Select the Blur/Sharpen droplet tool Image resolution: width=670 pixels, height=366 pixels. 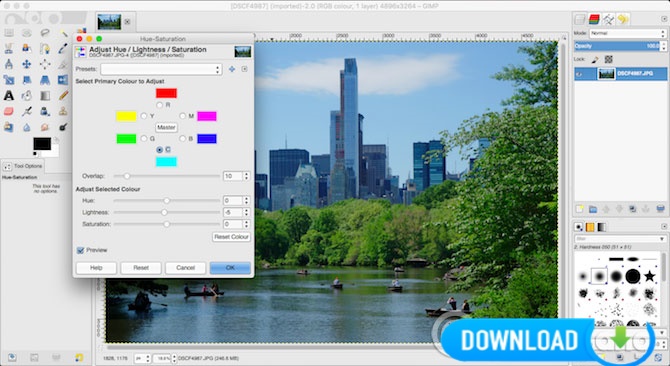[26, 127]
